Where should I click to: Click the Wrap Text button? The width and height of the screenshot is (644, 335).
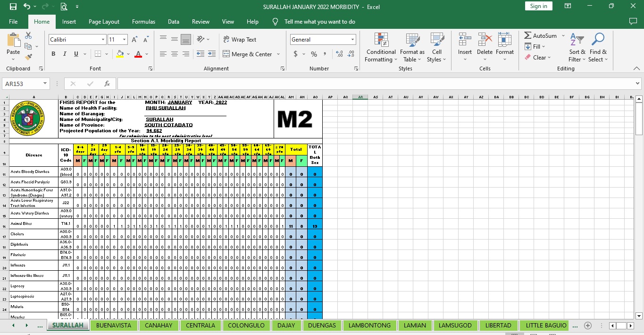tap(240, 40)
